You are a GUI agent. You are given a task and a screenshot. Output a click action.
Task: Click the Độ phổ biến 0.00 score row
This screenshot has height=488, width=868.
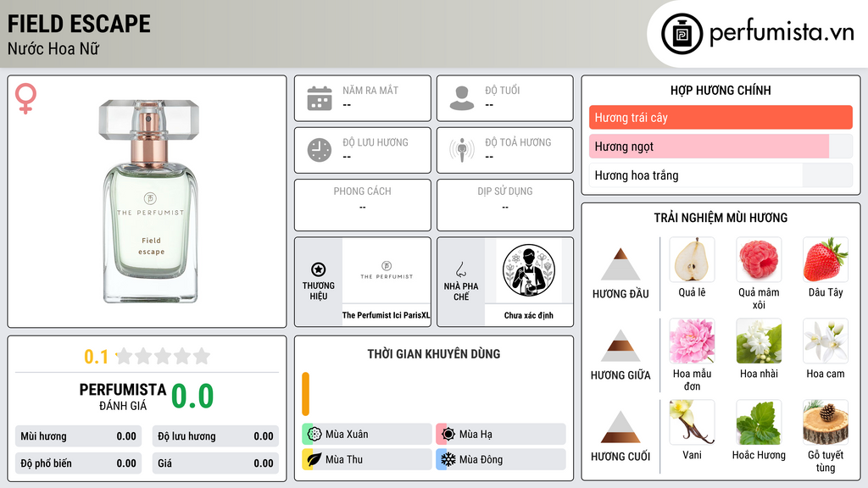tap(78, 463)
